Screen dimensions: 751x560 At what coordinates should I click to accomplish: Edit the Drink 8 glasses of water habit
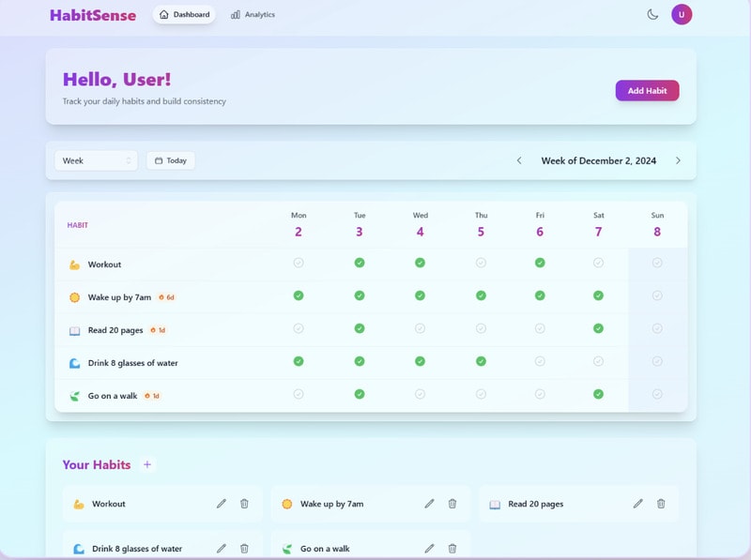point(222,549)
